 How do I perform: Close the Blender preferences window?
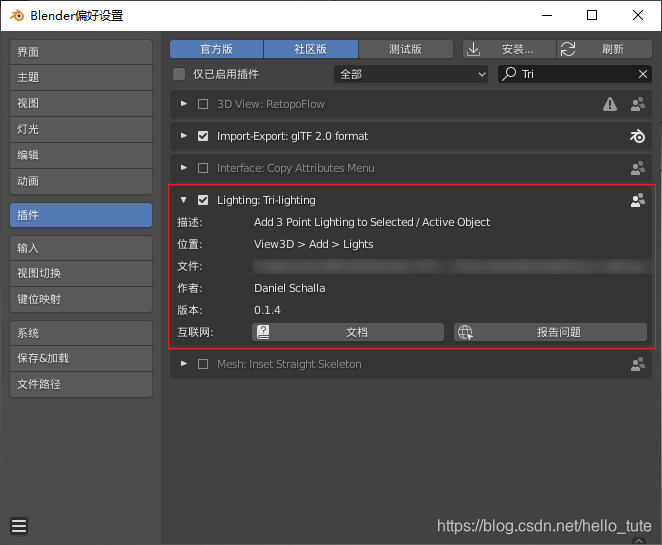tap(638, 16)
